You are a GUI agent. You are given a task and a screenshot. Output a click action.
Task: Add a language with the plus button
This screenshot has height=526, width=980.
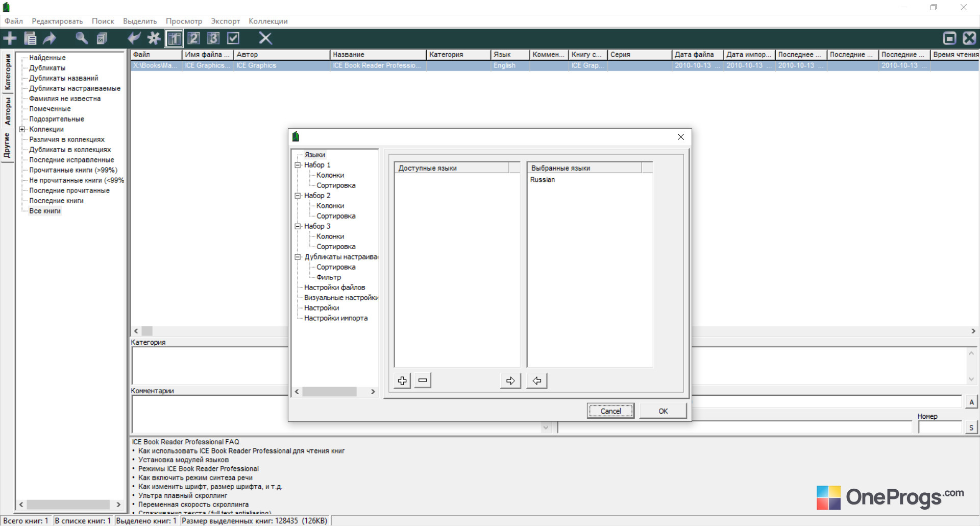[402, 380]
